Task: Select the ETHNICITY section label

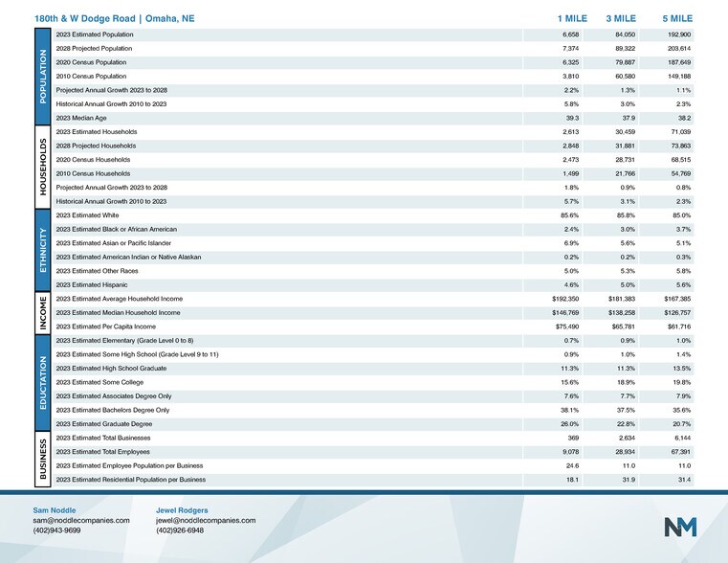Action: pos(42,251)
